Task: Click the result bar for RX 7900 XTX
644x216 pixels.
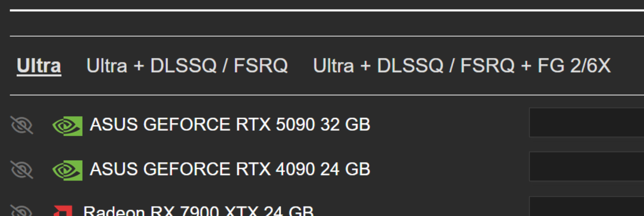Action: tap(586, 206)
